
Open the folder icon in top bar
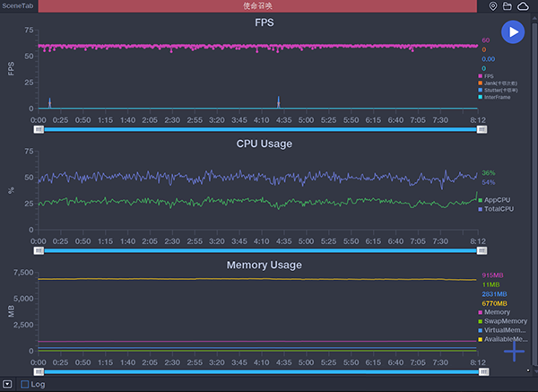click(508, 6)
